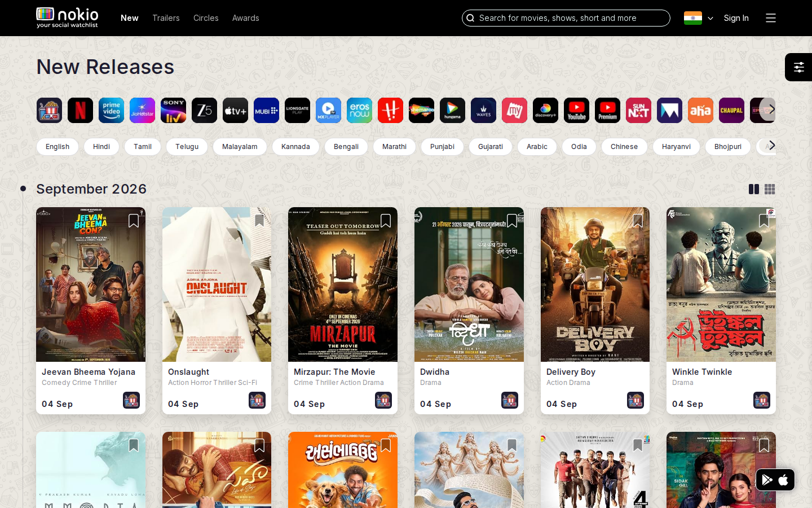812x508 pixels.
Task: Select the Chaupal platform icon
Action: point(731,111)
